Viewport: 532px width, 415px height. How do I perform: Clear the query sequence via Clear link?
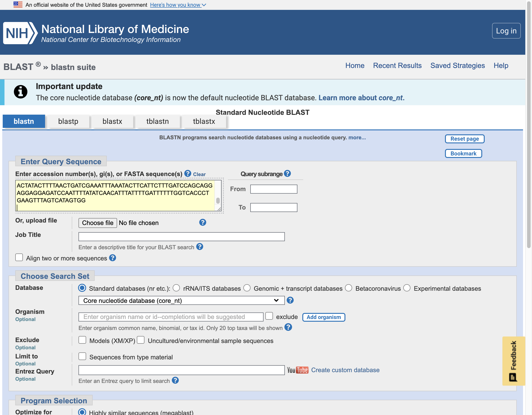(199, 174)
